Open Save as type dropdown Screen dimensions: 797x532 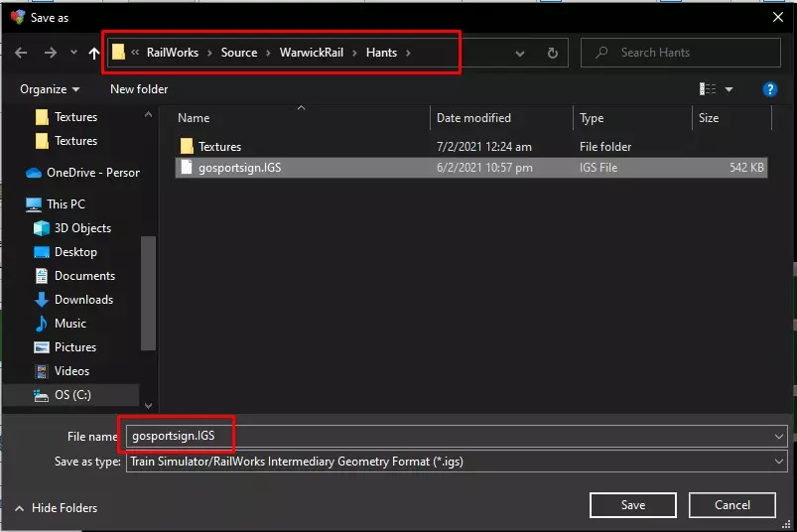[457, 462]
